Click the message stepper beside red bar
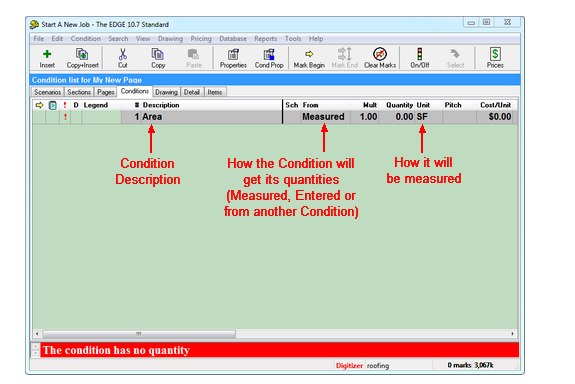Image resolution: width=575 pixels, height=384 pixels. point(35,350)
